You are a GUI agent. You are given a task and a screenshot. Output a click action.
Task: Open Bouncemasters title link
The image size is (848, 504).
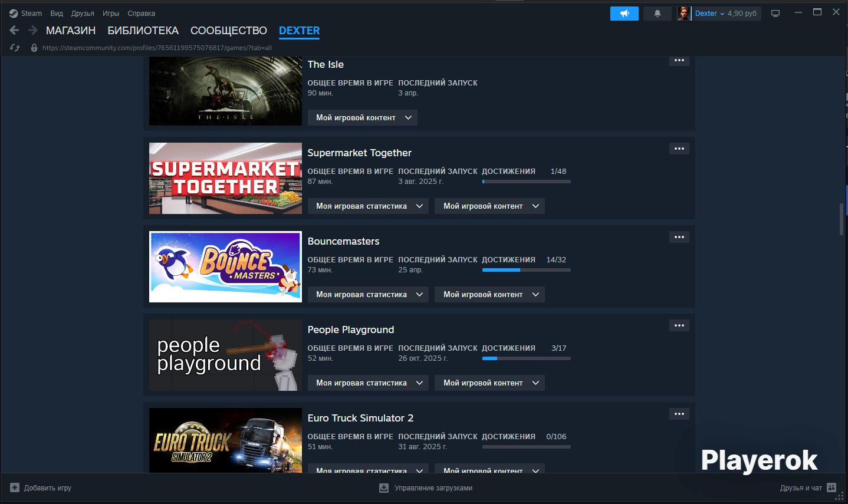pyautogui.click(x=343, y=241)
